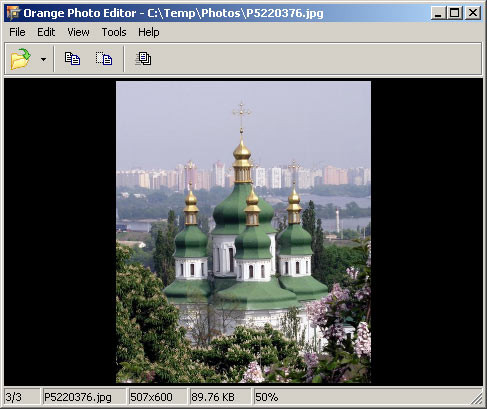
Task: Click the church photo in the viewer
Action: tap(243, 232)
